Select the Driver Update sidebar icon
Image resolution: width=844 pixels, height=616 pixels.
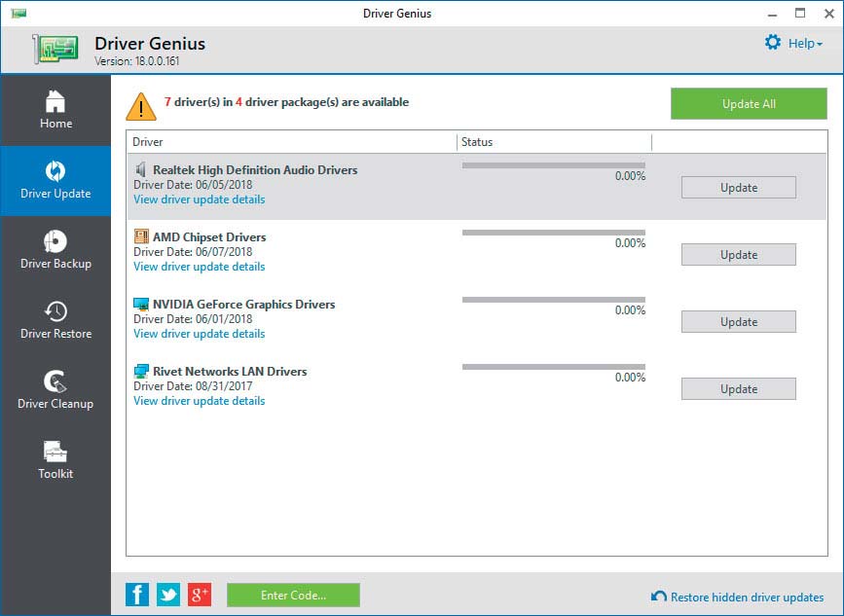click(x=55, y=171)
